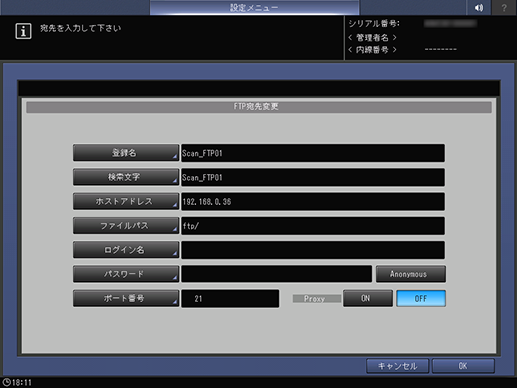
Task: Click the FTP宛先変更 title text
Action: click(256, 107)
